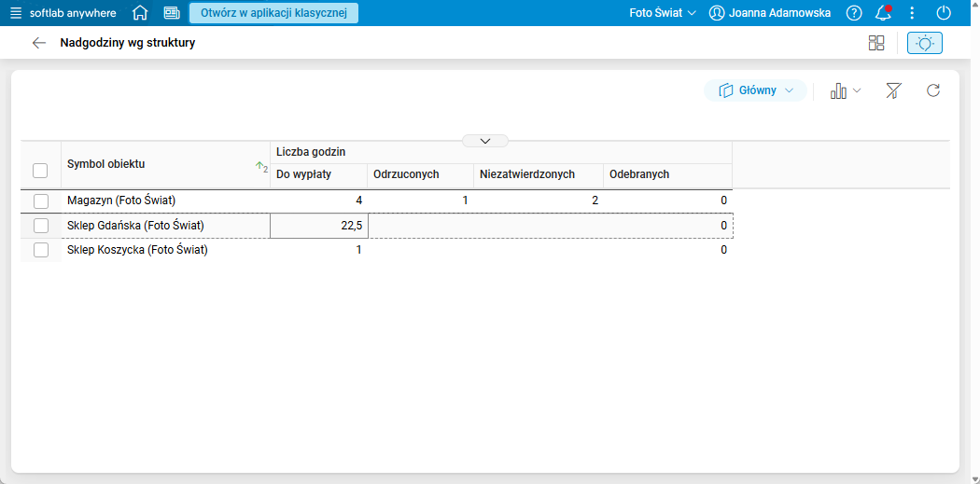Click the page scrollbar down arrow

tap(975, 479)
